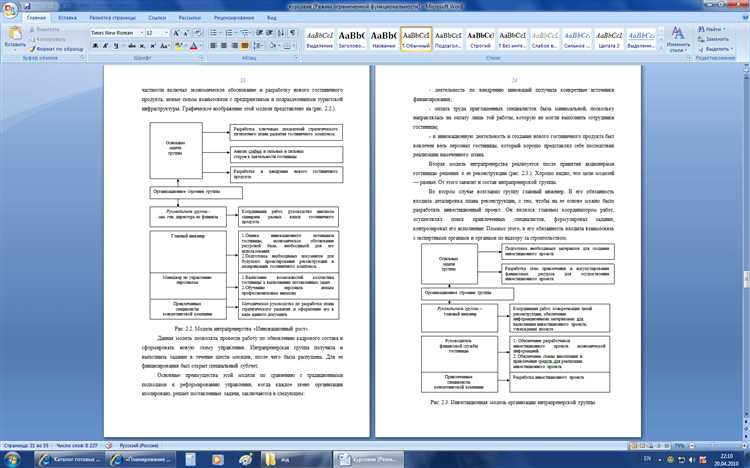Image resolution: width=750 pixels, height=468 pixels.
Task: Expand the styles gallery list
Action: (x=660, y=48)
